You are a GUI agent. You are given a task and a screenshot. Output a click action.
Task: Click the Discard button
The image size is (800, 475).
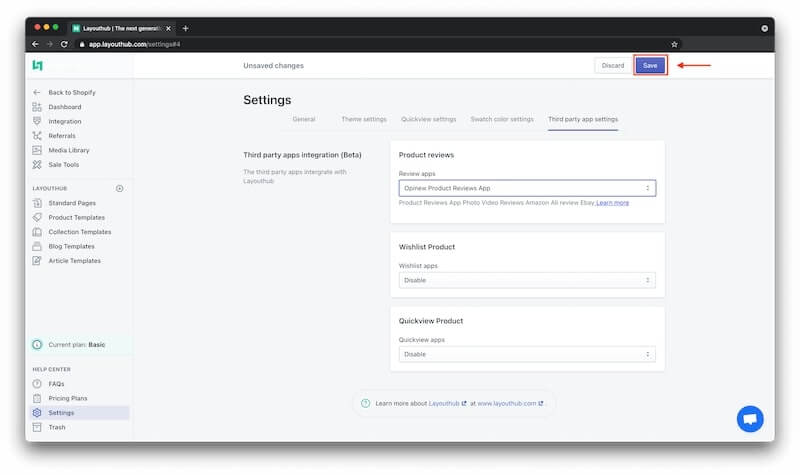613,65
